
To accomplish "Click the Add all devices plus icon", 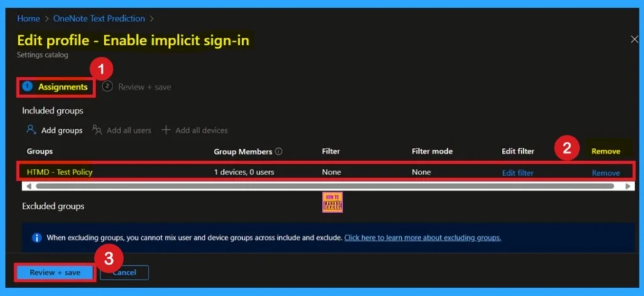I will pos(166,130).
